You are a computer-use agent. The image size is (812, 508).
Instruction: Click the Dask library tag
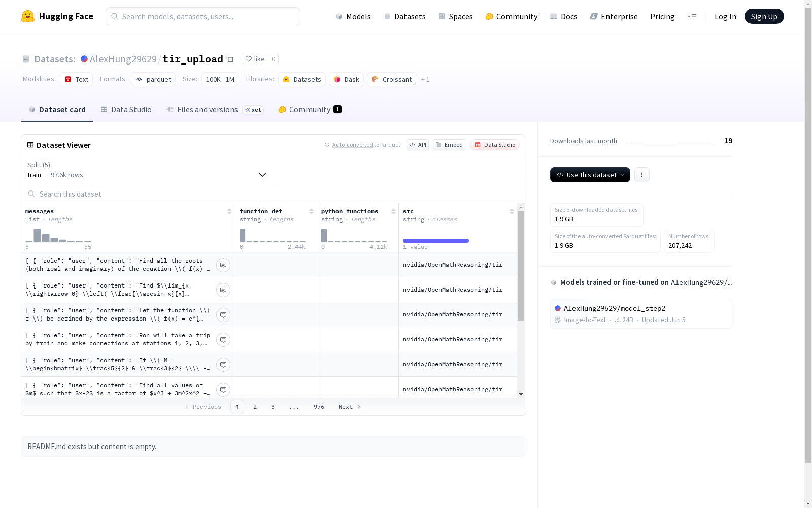click(x=347, y=79)
